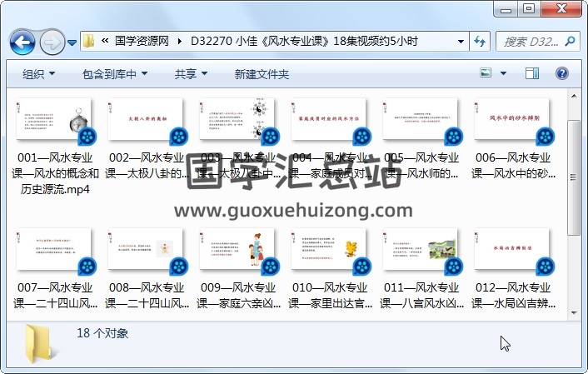Click 新建文件夹 button
The image size is (588, 374).
point(262,74)
